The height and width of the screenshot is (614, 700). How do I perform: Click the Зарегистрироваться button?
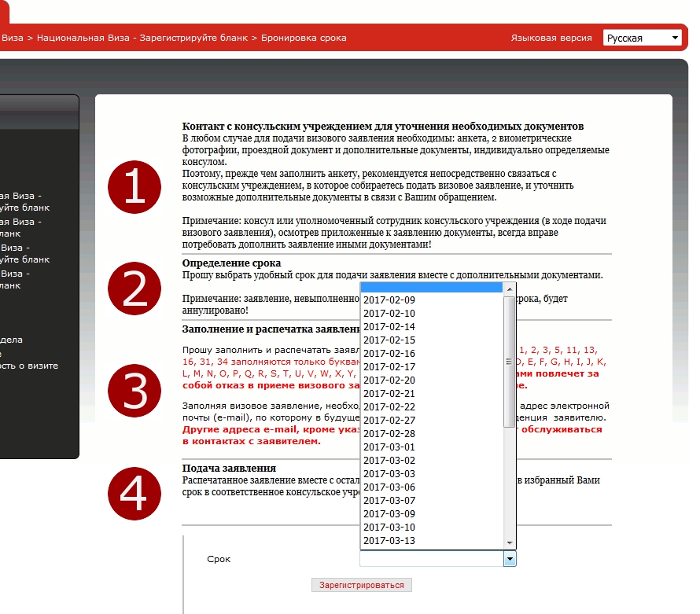click(x=362, y=585)
